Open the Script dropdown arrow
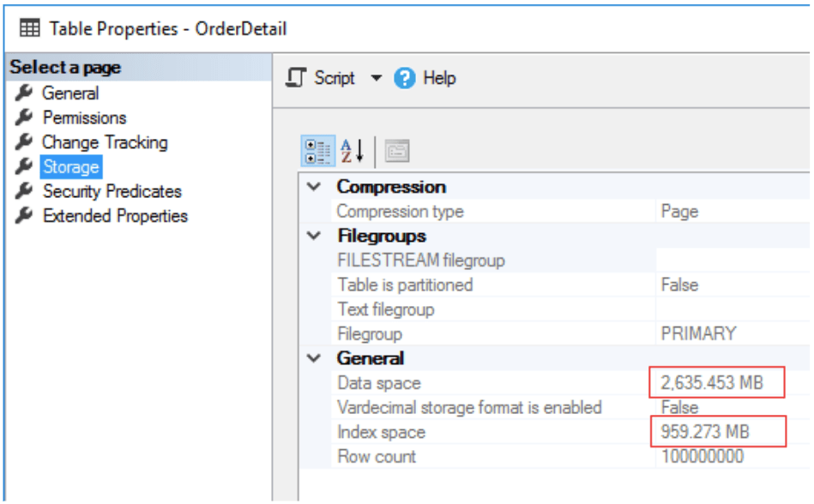Image resolution: width=814 pixels, height=504 pixels. [376, 78]
